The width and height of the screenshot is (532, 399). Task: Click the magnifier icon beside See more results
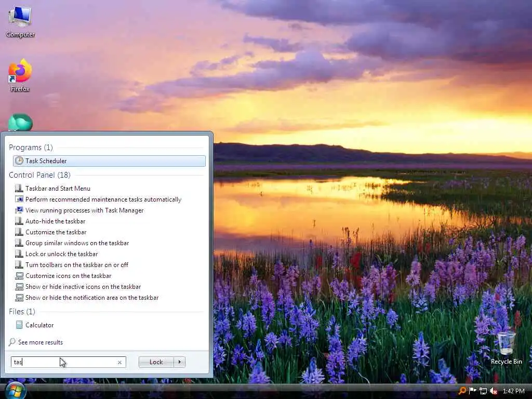tap(12, 342)
